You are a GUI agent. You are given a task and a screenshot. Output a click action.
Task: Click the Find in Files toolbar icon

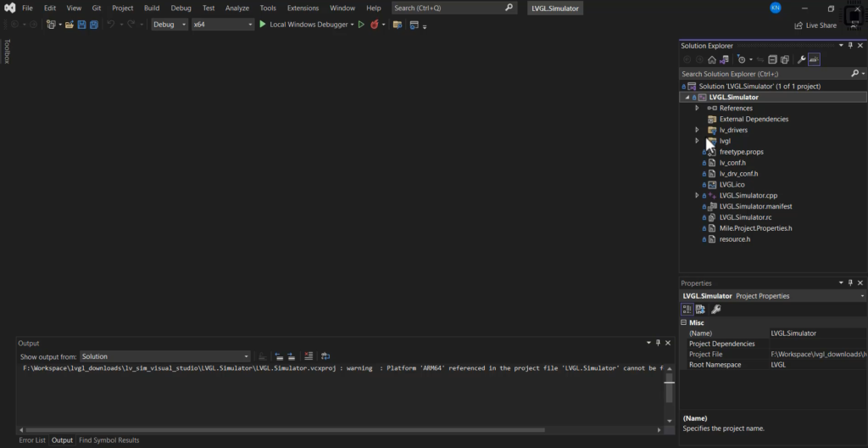coord(397,25)
